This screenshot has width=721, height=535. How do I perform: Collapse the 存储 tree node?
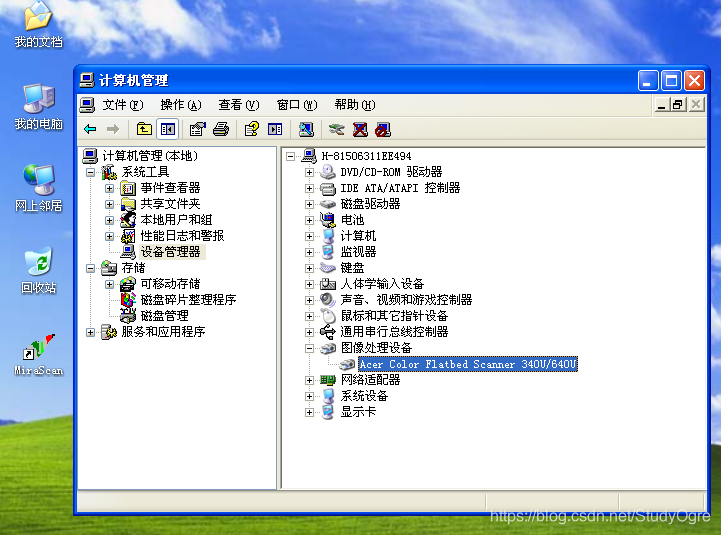pos(91,268)
